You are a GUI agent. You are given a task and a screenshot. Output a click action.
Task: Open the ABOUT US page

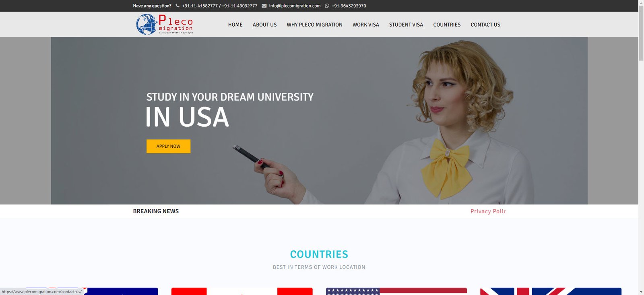pyautogui.click(x=264, y=25)
